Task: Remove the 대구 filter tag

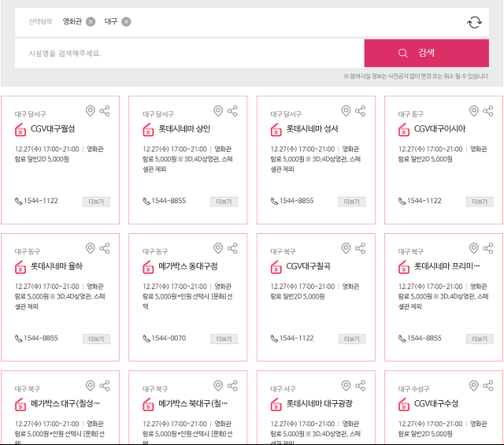Action: click(126, 22)
